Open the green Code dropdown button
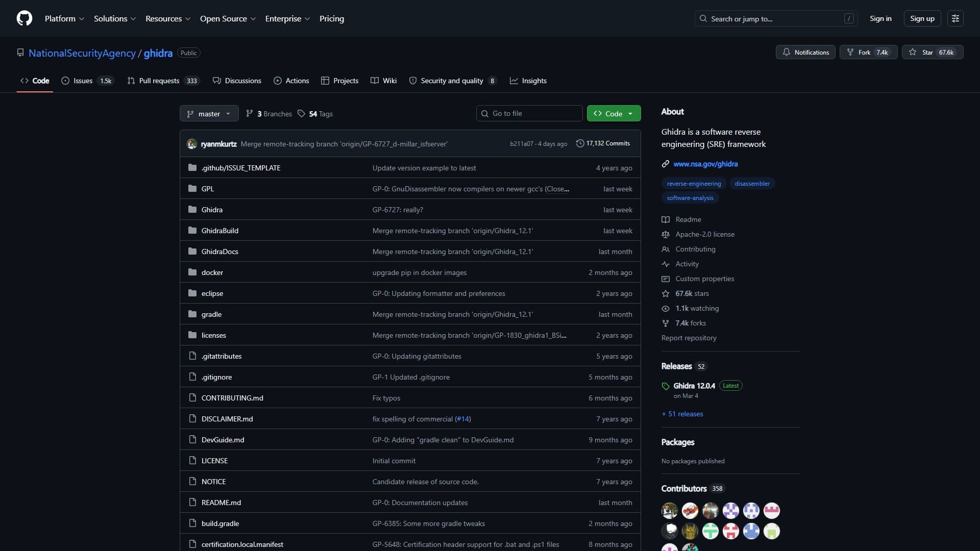The height and width of the screenshot is (551, 980). pyautogui.click(x=614, y=113)
